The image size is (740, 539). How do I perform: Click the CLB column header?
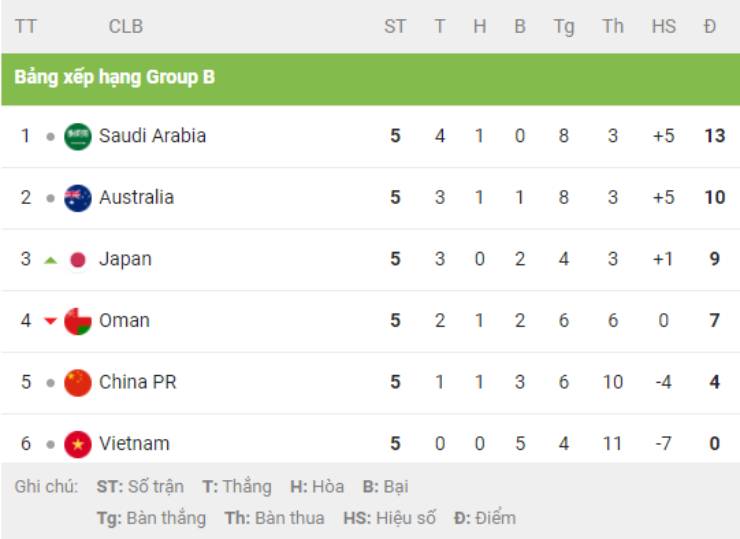(126, 26)
